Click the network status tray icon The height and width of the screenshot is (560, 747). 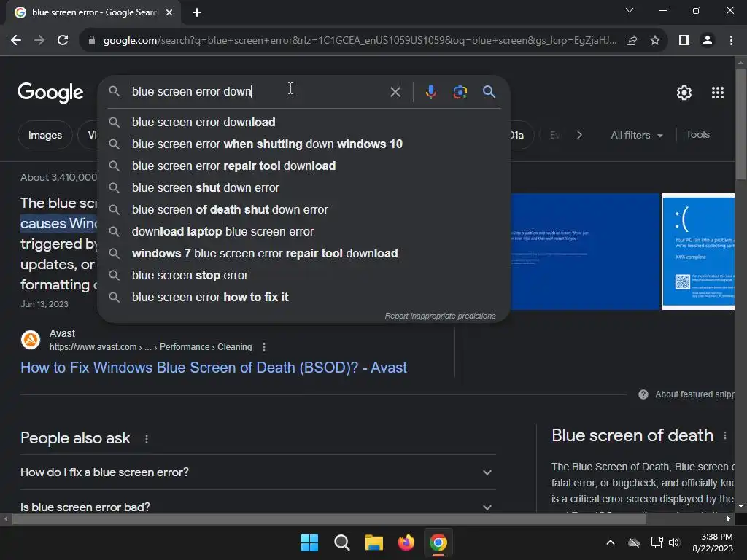(657, 542)
